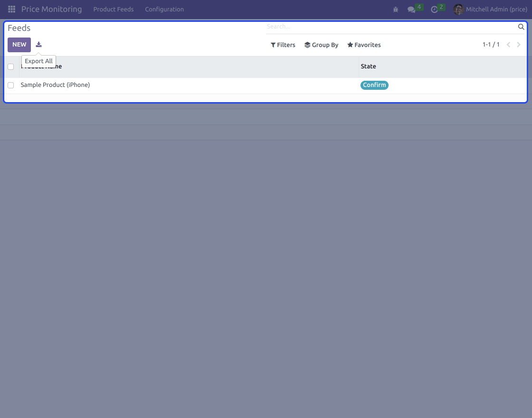Focus the Search input field

click(391, 27)
